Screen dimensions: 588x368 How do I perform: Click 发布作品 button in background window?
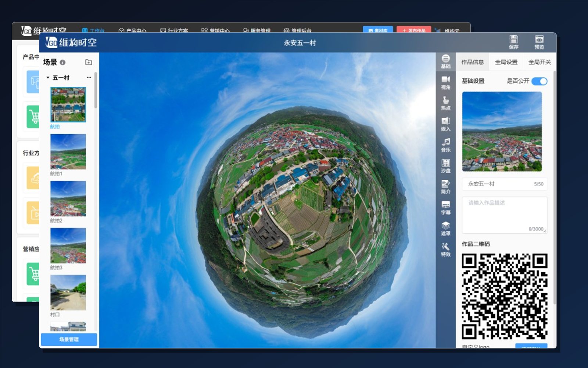pyautogui.click(x=414, y=30)
